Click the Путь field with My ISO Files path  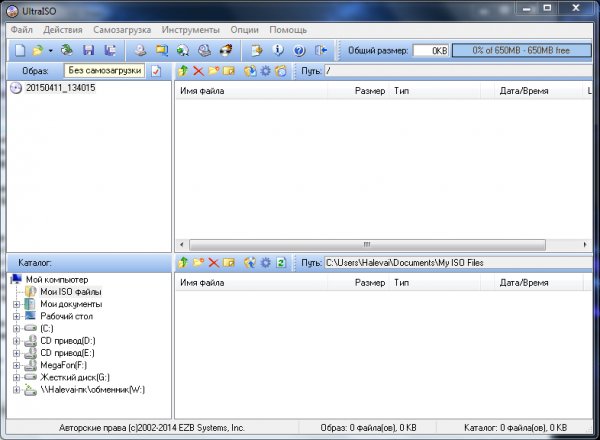458,263
